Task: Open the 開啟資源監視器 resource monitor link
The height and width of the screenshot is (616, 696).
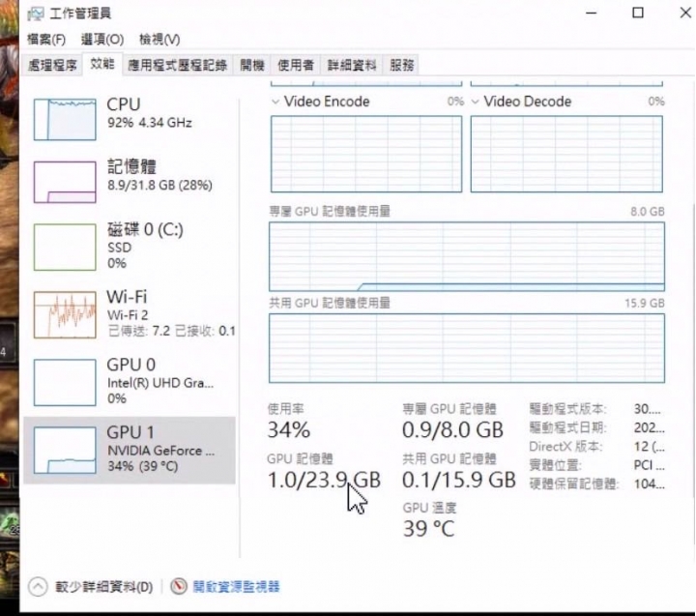Action: (236, 587)
